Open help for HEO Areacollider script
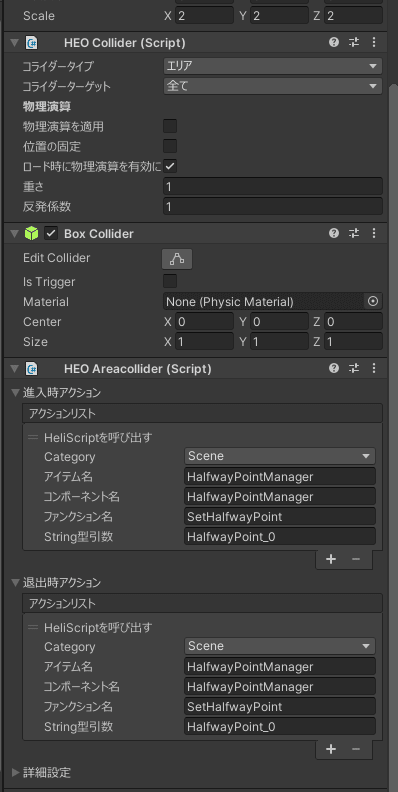Viewport: 398px width, 792px height. [334, 368]
